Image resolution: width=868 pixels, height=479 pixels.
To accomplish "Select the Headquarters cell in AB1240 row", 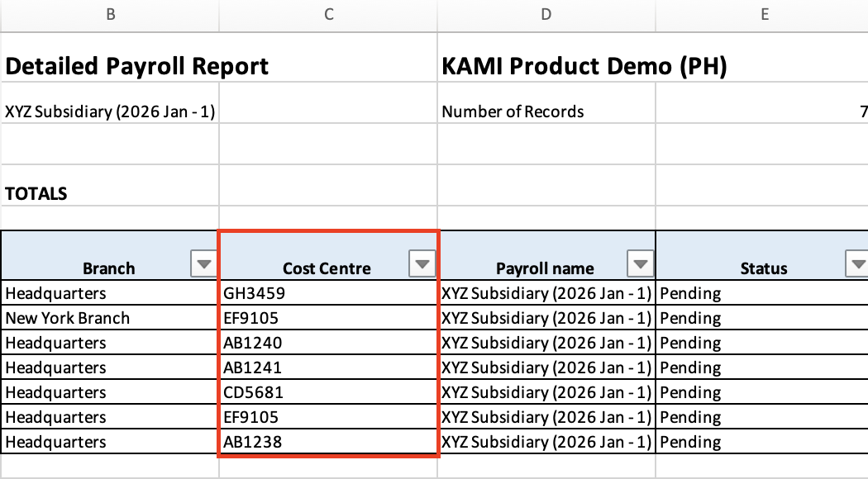I will click(x=110, y=343).
